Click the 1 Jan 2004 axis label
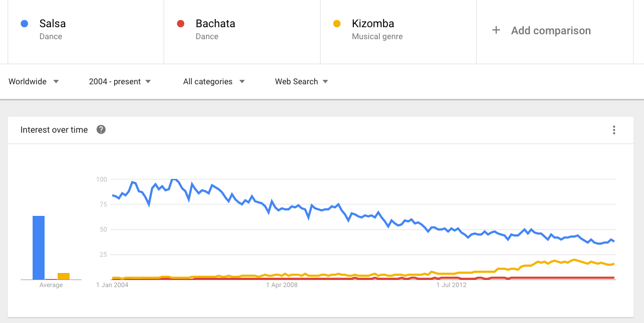 click(x=112, y=285)
